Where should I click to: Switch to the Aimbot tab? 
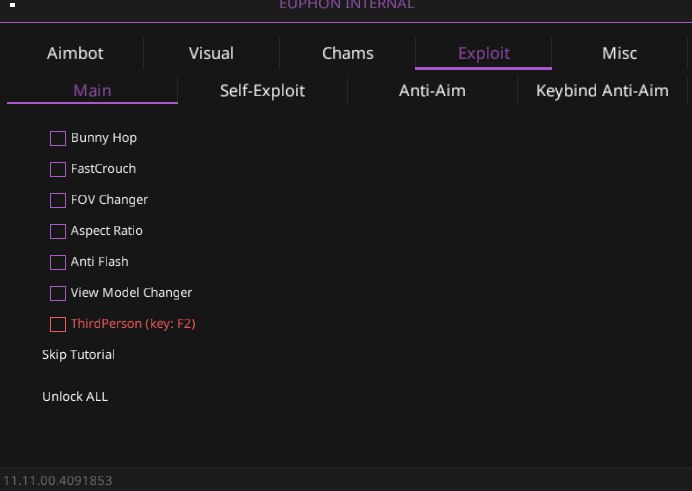75,53
